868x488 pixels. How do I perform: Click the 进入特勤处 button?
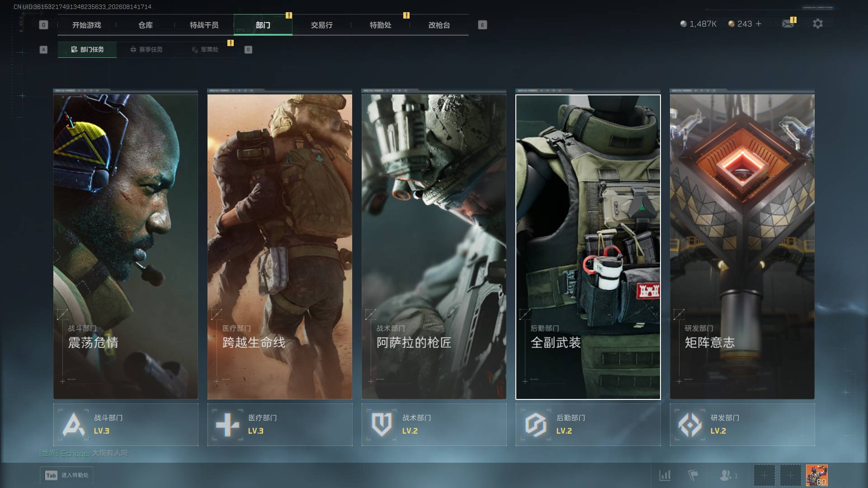pos(66,475)
